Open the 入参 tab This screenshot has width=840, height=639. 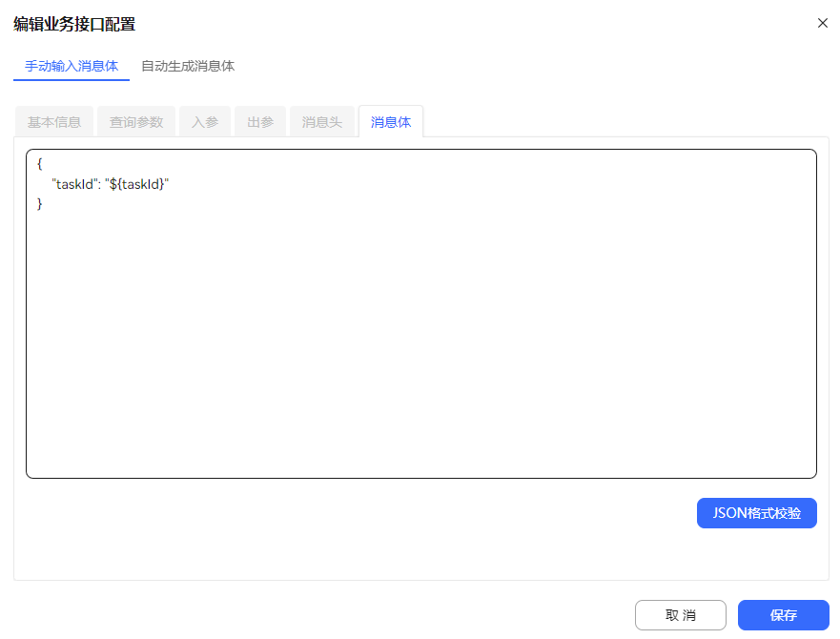pos(205,122)
